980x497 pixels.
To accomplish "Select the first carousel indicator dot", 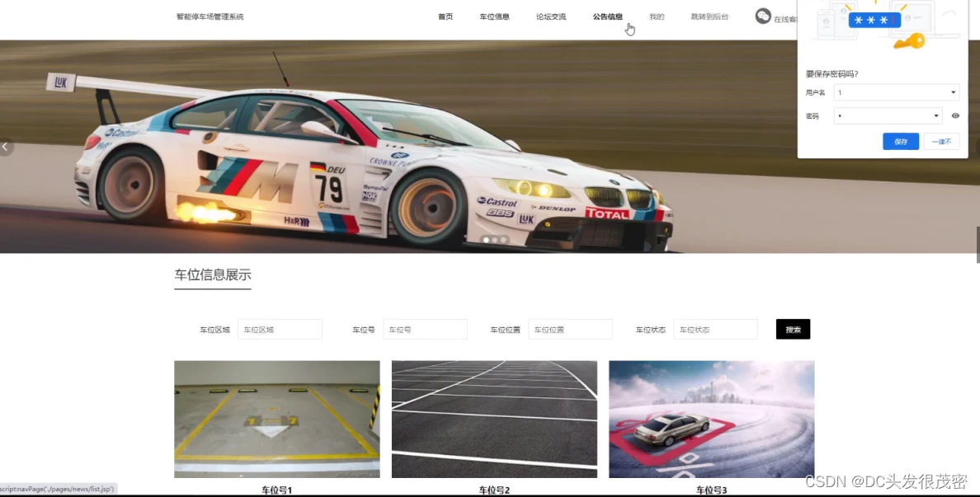I will tap(486, 240).
